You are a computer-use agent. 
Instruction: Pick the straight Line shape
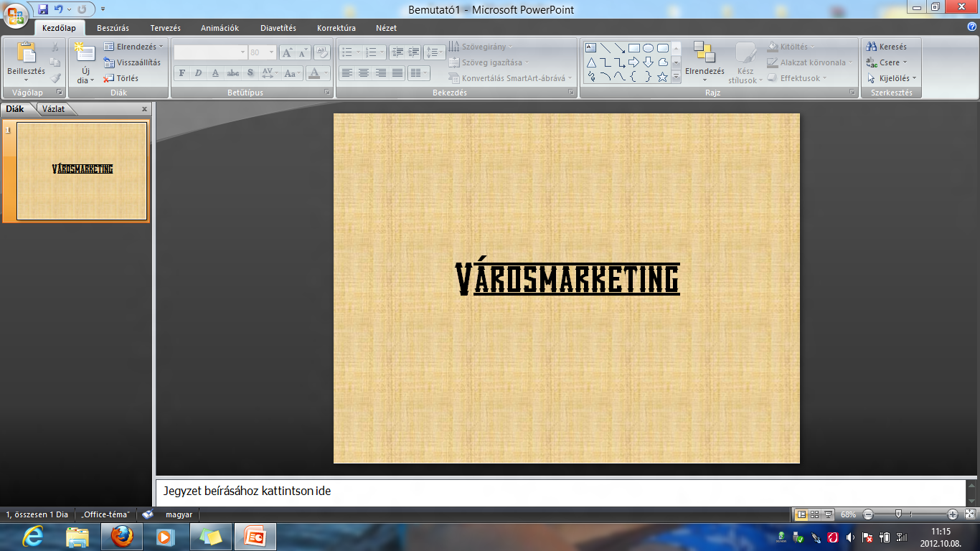[x=606, y=48]
